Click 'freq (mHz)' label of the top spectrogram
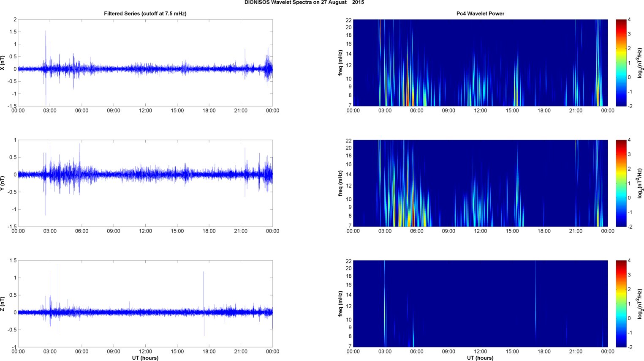Screen dimensions: 644x361 (x=340, y=63)
